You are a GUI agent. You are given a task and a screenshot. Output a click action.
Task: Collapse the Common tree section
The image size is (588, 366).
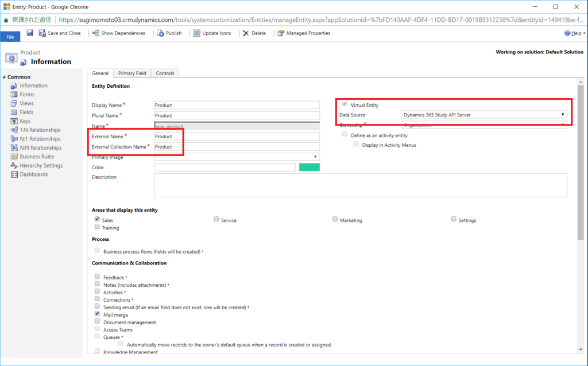pyautogui.click(x=4, y=77)
